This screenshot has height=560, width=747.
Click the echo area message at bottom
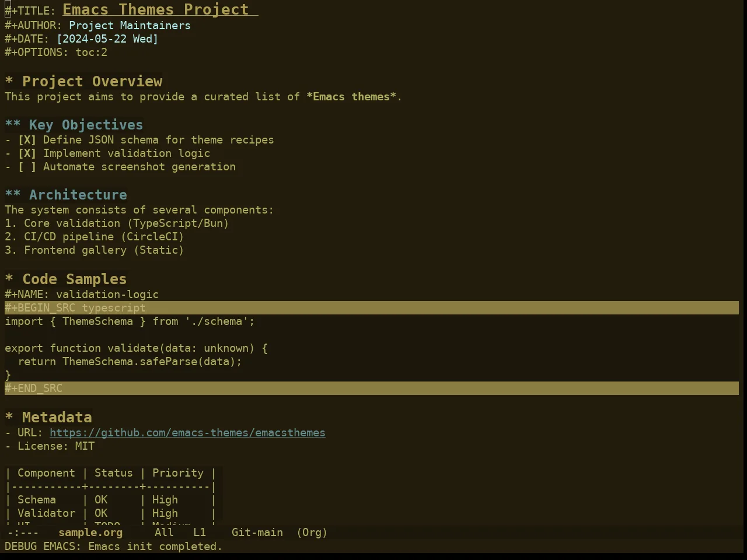[x=114, y=547]
